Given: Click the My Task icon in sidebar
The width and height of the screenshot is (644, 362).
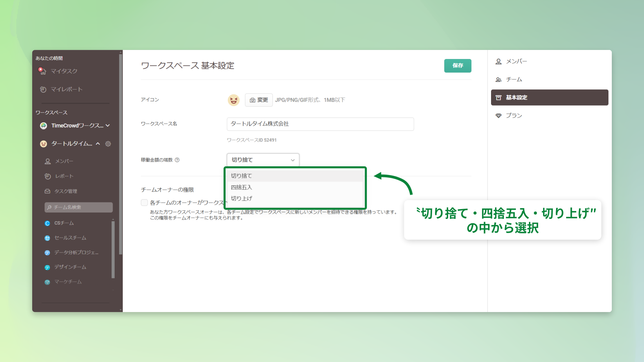Looking at the screenshot, I should pyautogui.click(x=42, y=71).
